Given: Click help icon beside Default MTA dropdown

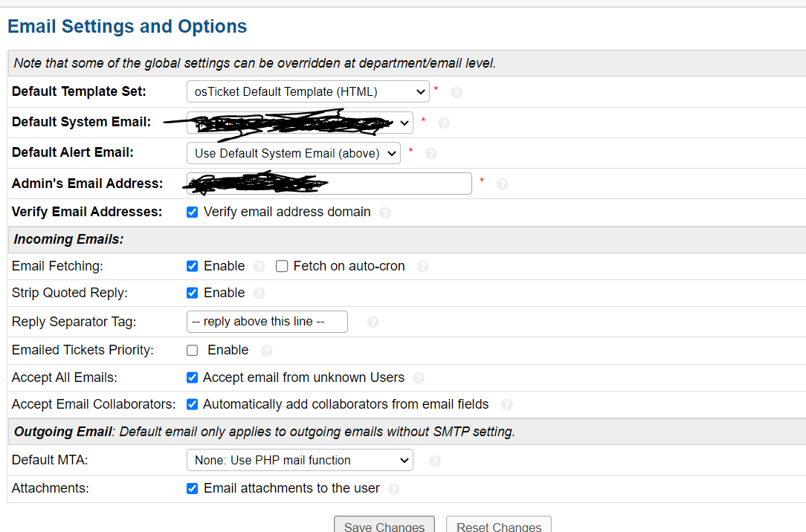Looking at the screenshot, I should tap(435, 461).
